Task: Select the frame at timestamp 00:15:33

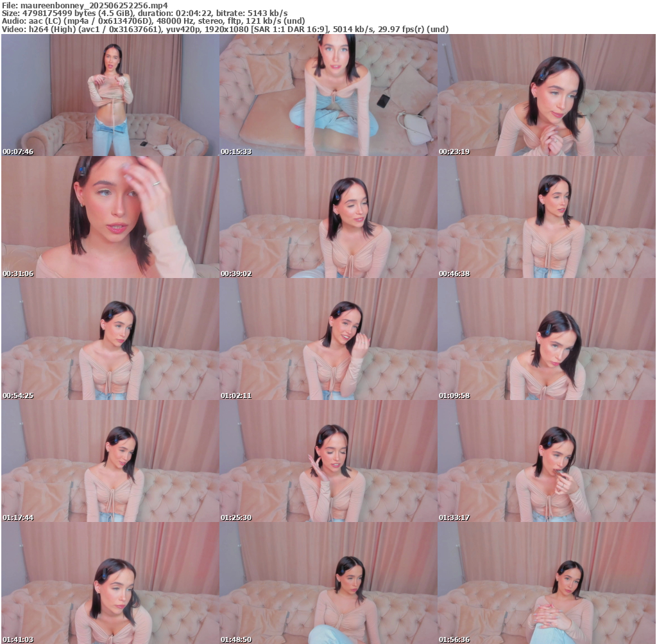Action: pyautogui.click(x=328, y=95)
